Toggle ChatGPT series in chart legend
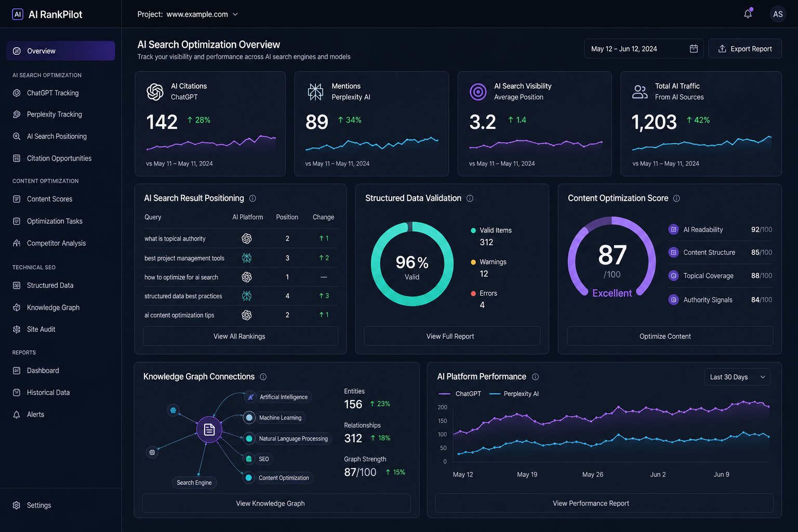798x532 pixels. [460, 394]
